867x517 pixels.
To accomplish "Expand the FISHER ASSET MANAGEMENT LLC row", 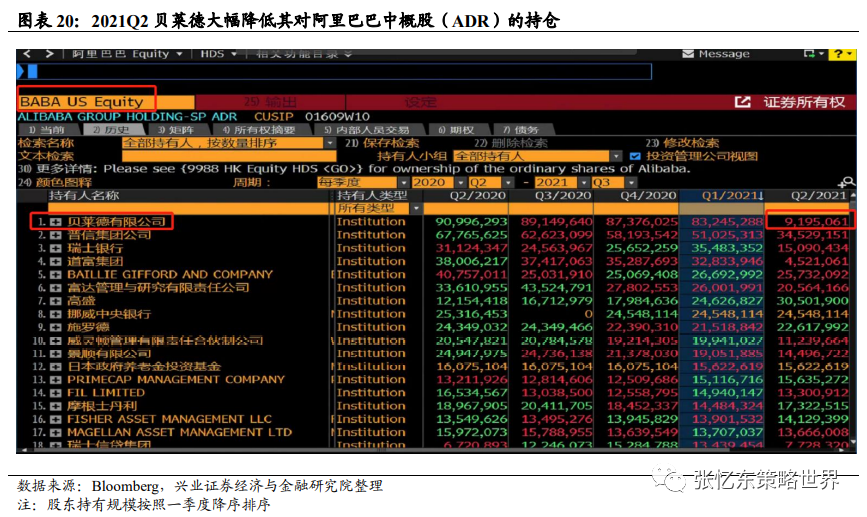I will click(55, 420).
